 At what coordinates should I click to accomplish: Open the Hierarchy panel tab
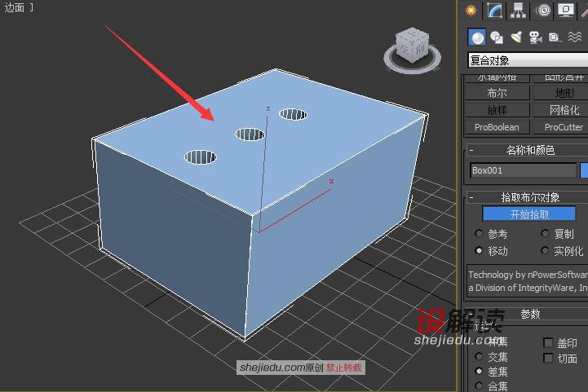click(x=518, y=10)
